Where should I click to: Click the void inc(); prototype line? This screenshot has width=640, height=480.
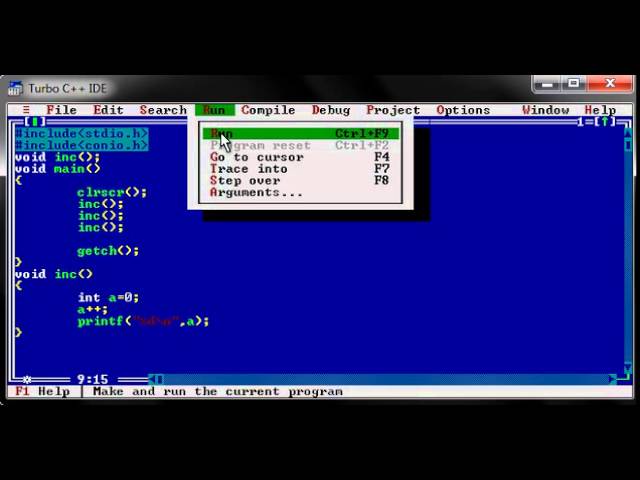click(58, 157)
